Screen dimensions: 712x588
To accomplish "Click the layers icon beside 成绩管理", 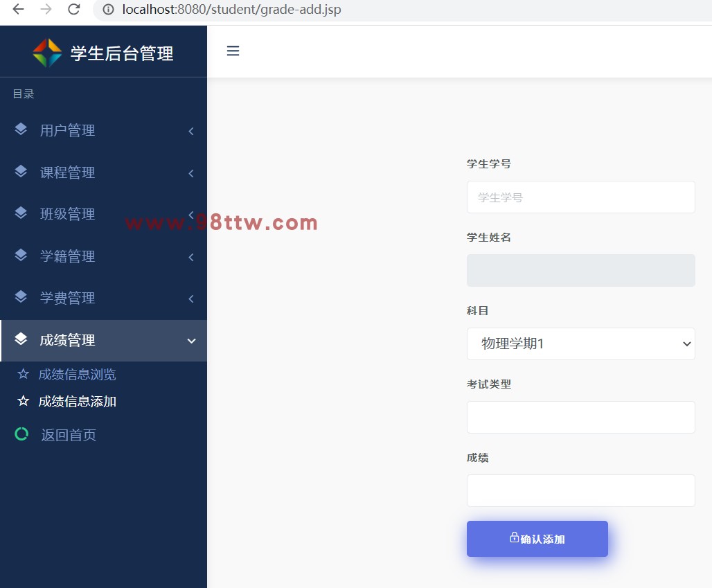I will coord(21,339).
